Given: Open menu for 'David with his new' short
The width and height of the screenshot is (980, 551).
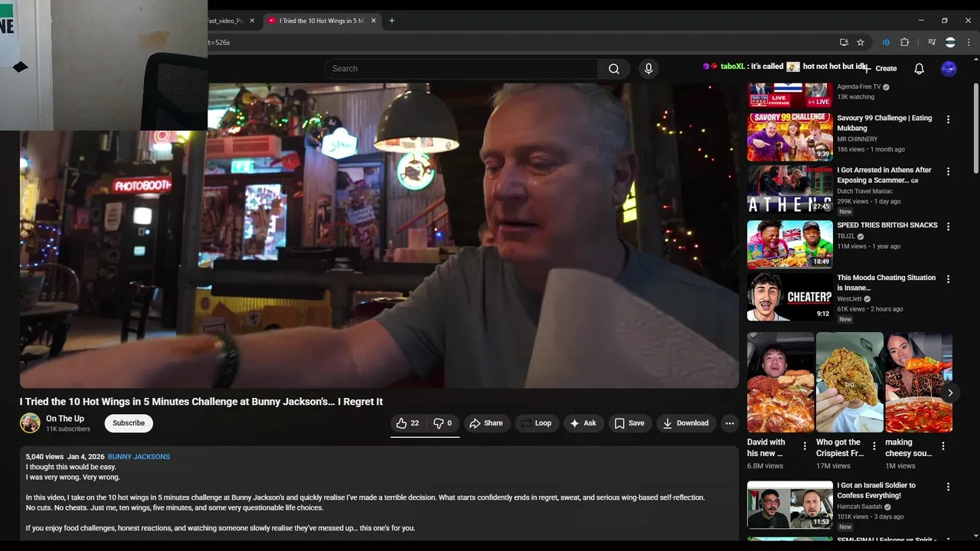Looking at the screenshot, I should (x=805, y=445).
